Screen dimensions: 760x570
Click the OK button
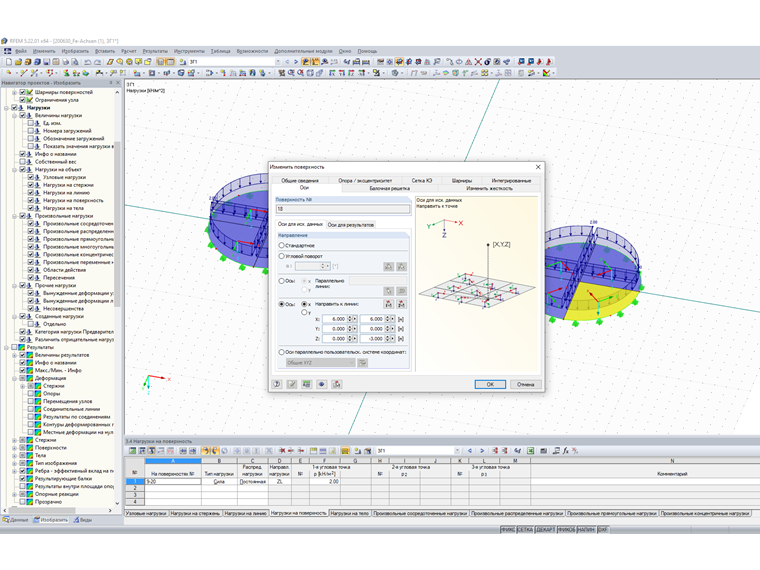[490, 384]
